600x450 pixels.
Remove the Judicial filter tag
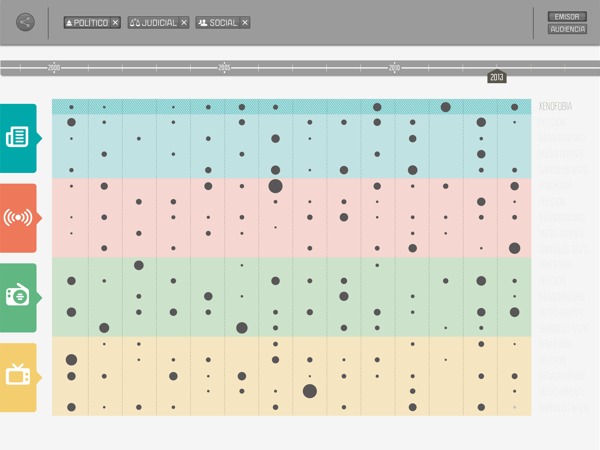click(x=184, y=22)
